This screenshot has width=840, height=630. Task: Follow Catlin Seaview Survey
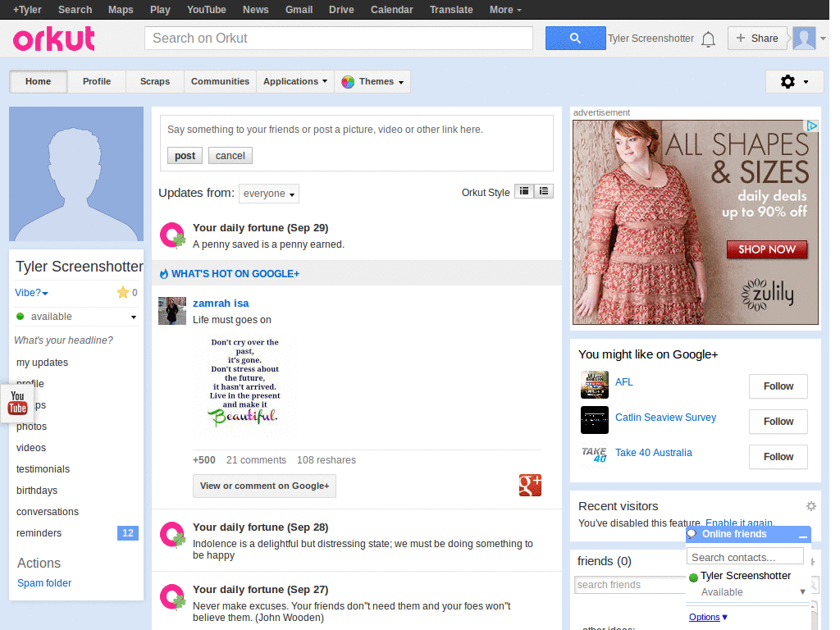(x=778, y=422)
